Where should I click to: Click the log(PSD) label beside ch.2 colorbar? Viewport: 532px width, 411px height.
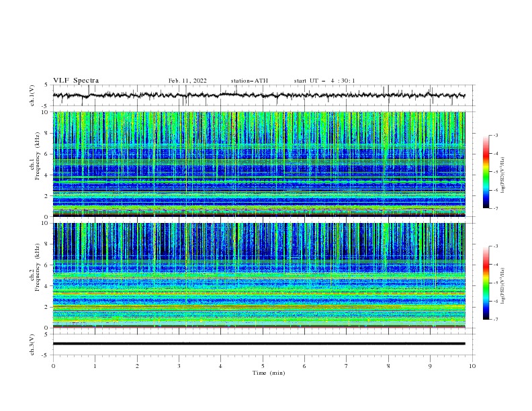tap(502, 286)
